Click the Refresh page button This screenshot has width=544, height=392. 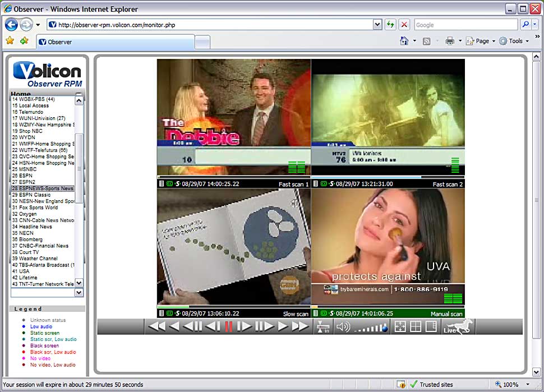[390, 25]
